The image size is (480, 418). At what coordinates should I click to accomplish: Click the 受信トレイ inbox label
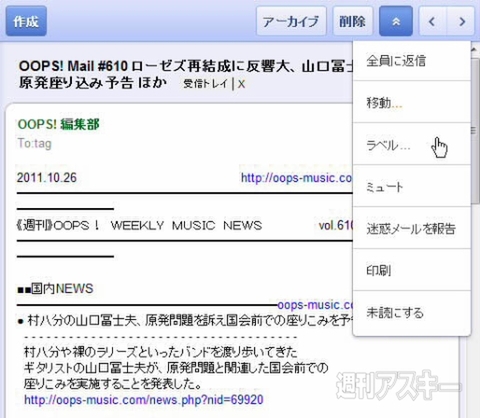point(205,84)
